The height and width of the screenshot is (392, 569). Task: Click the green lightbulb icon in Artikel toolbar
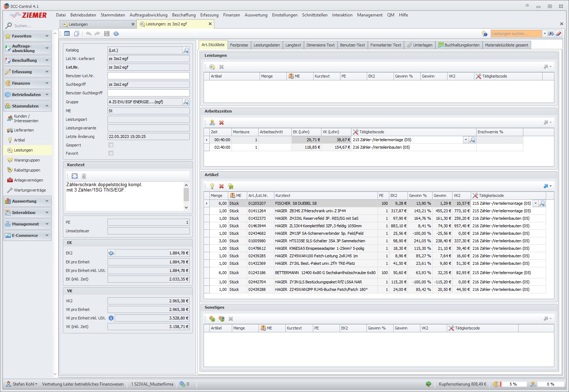[231, 186]
